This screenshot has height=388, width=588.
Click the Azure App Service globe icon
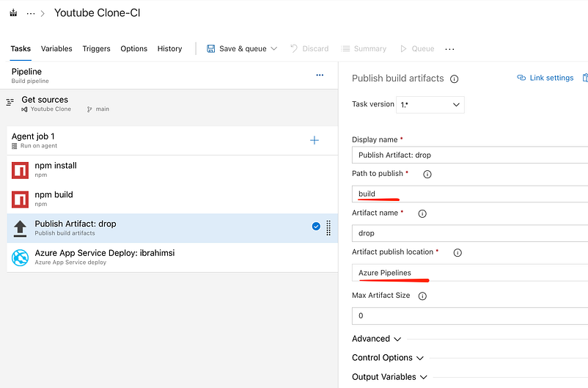[x=20, y=257]
